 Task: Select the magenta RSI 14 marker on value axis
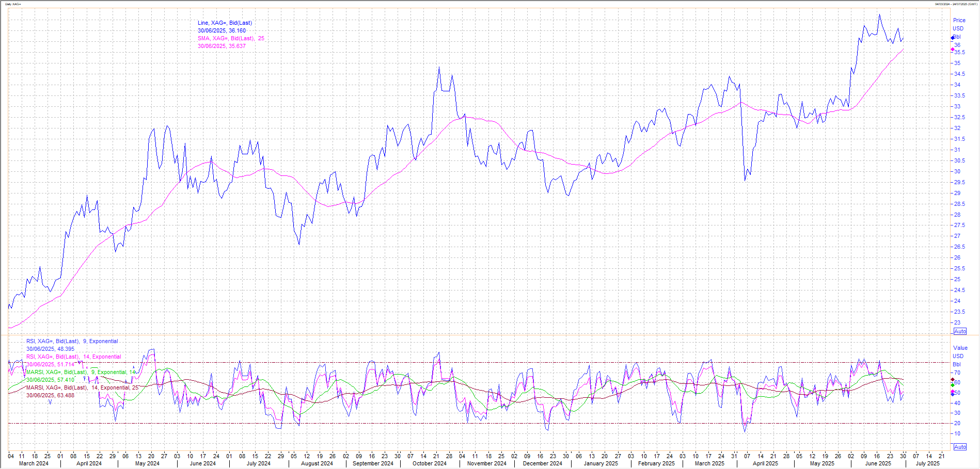953,392
